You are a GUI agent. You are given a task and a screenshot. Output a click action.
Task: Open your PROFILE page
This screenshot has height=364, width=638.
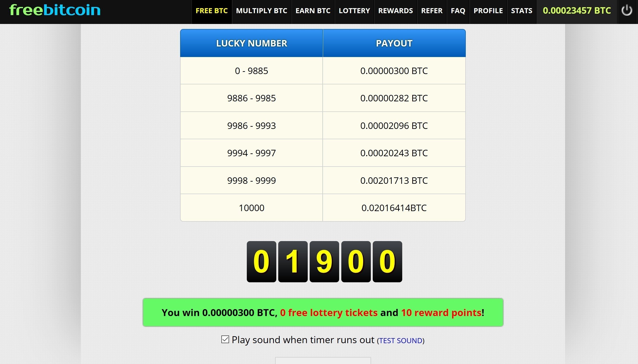(x=488, y=11)
